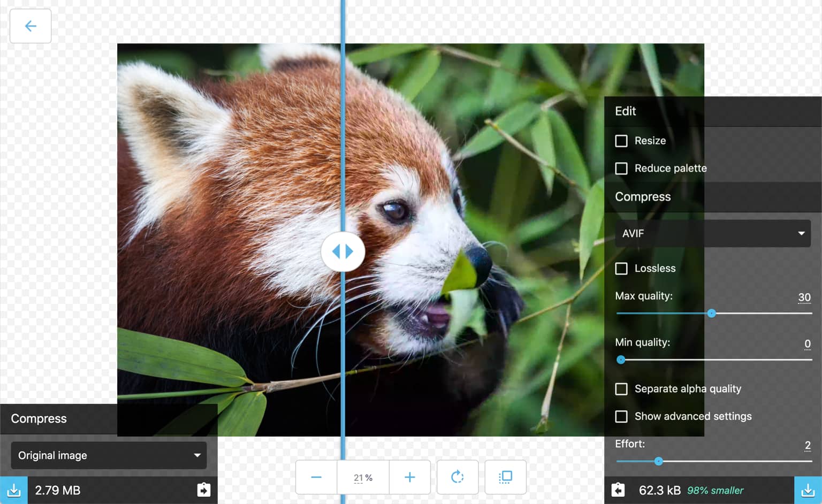The height and width of the screenshot is (504, 822).
Task: Toggle Separate alpha quality
Action: (621, 389)
